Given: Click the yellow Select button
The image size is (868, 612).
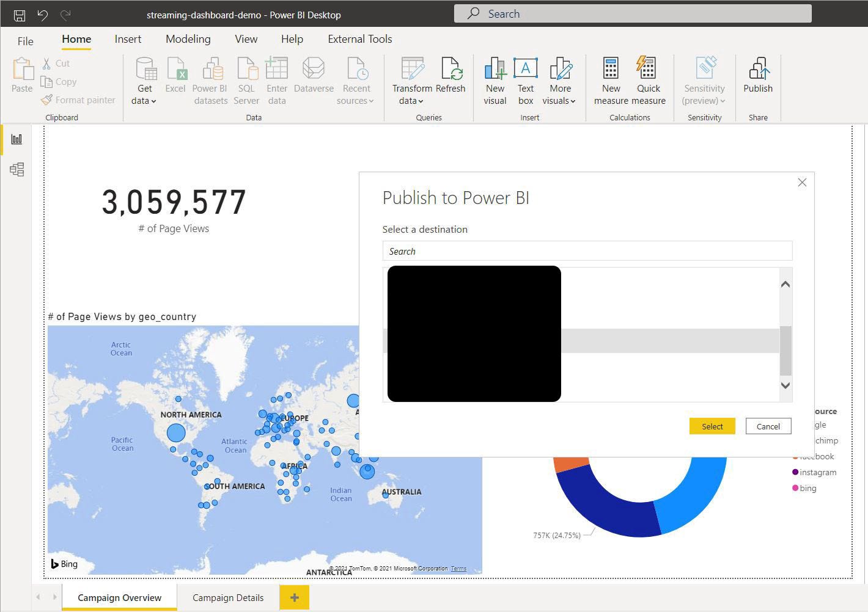Looking at the screenshot, I should tap(712, 426).
